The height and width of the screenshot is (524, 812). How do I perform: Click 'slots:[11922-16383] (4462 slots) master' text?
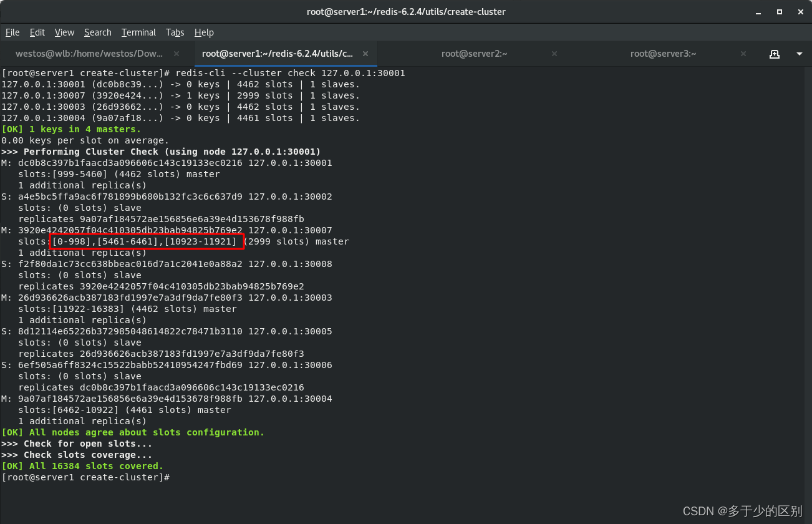(x=127, y=309)
